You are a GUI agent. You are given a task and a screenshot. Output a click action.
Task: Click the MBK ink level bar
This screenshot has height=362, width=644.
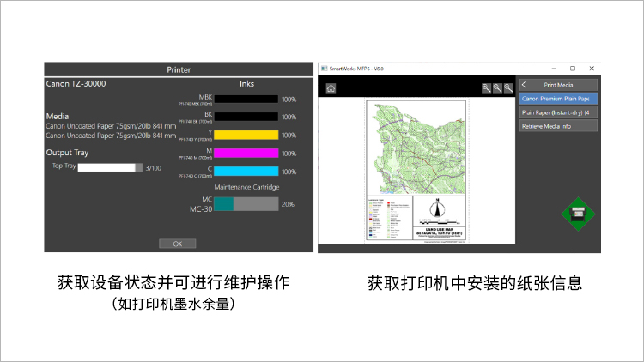coord(246,99)
